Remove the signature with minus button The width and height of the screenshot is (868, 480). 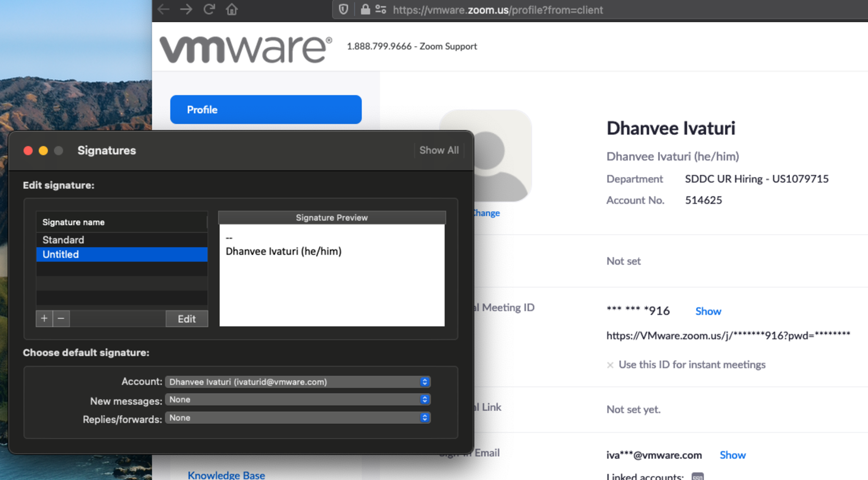click(x=61, y=318)
